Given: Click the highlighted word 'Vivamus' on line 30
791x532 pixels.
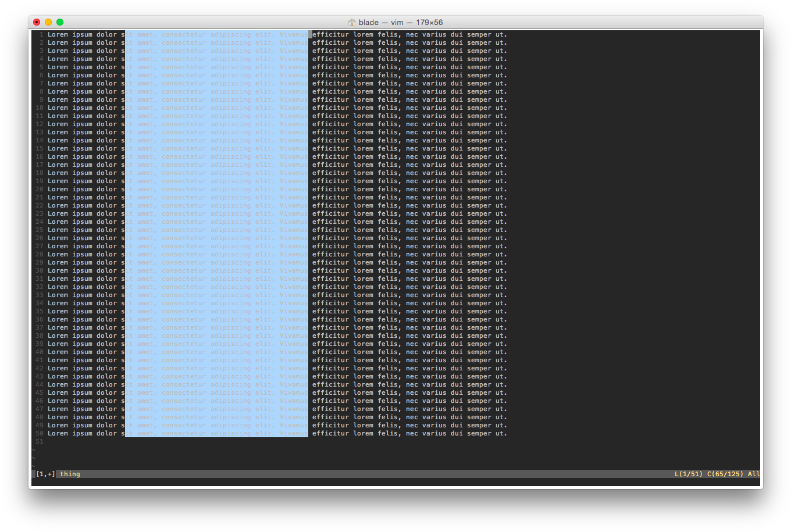Looking at the screenshot, I should point(293,270).
